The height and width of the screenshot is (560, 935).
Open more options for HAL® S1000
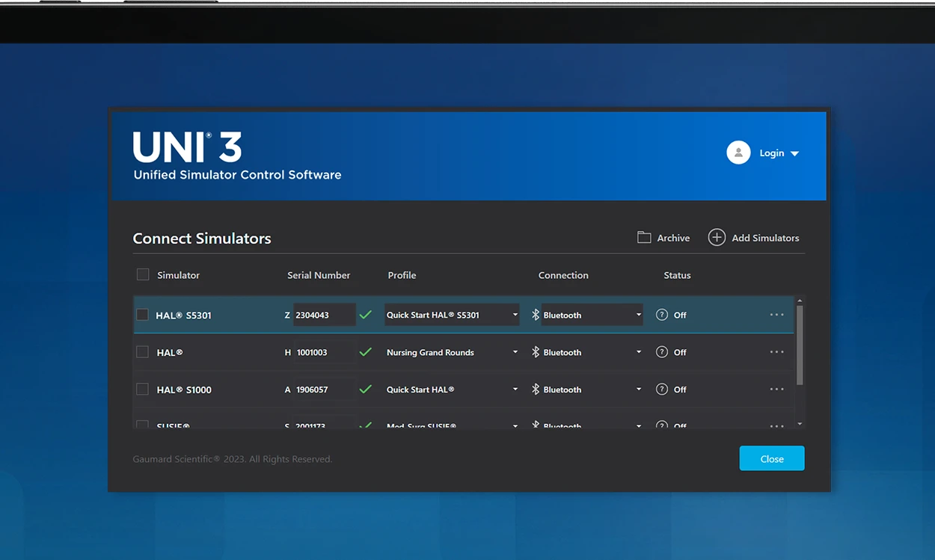point(777,390)
